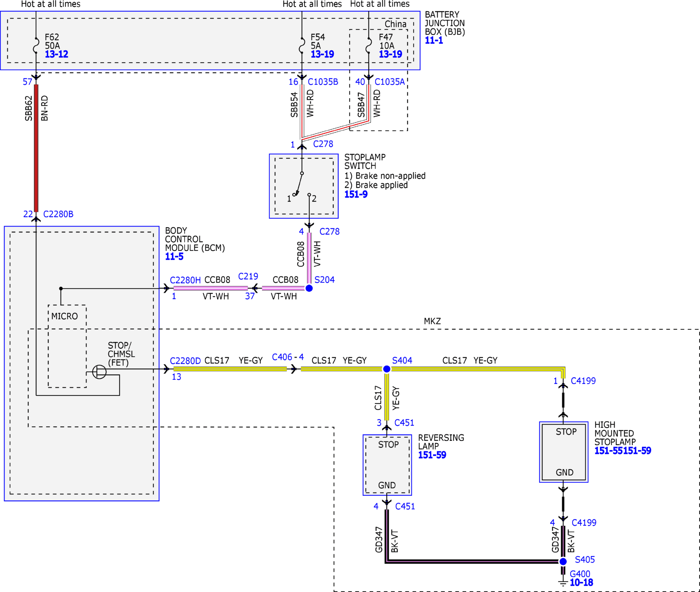Screen dimensions: 700x592
Task: Click the S405 splice dot
Action: [x=563, y=561]
